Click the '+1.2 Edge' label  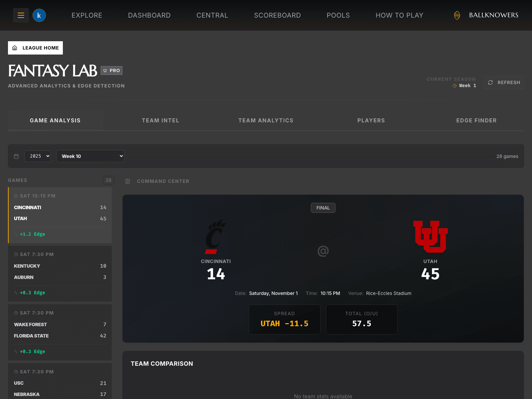(32, 234)
